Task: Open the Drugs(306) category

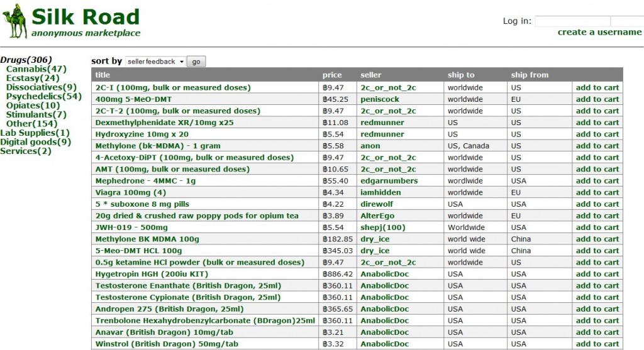Action: (26, 60)
